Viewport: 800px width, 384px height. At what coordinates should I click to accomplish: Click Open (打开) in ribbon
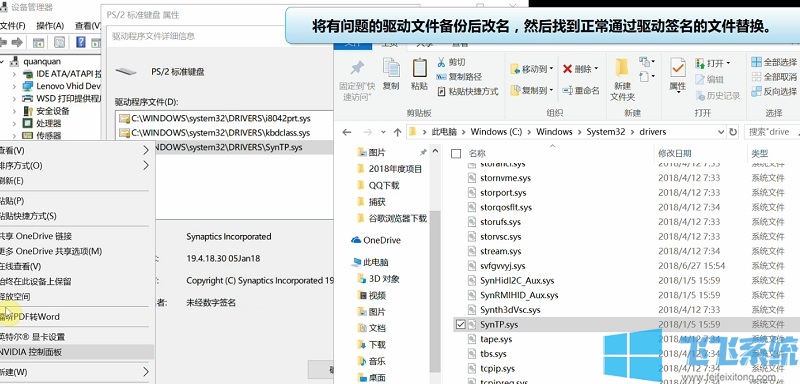click(x=713, y=63)
